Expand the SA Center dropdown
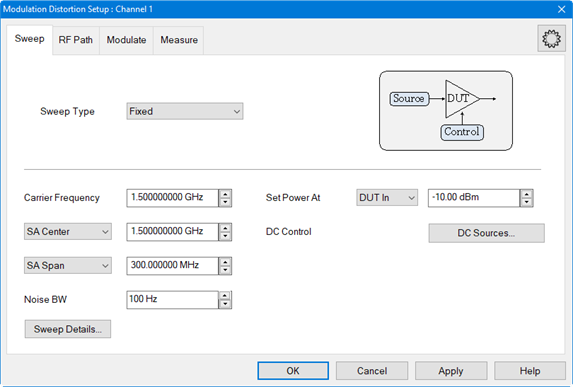Viewport: 573px width, 387px height. (x=68, y=232)
